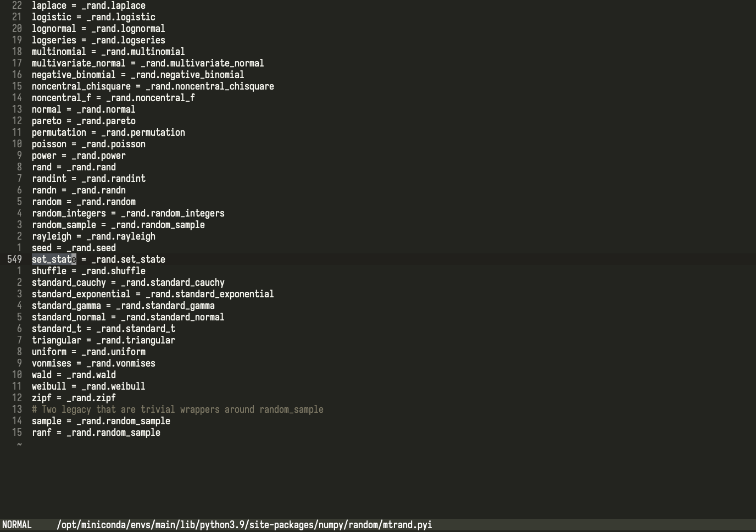Click the 'vonmises = _rand.vonmises' line
This screenshot has width=756, height=532.
(93, 363)
